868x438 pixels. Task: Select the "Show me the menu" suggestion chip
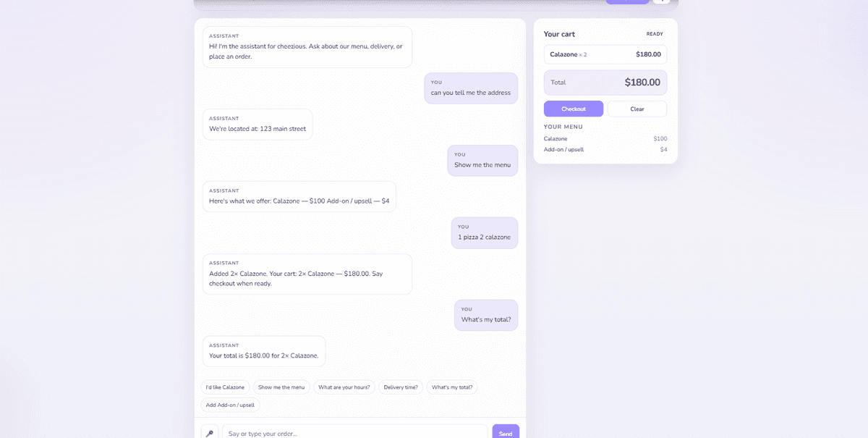coord(281,387)
